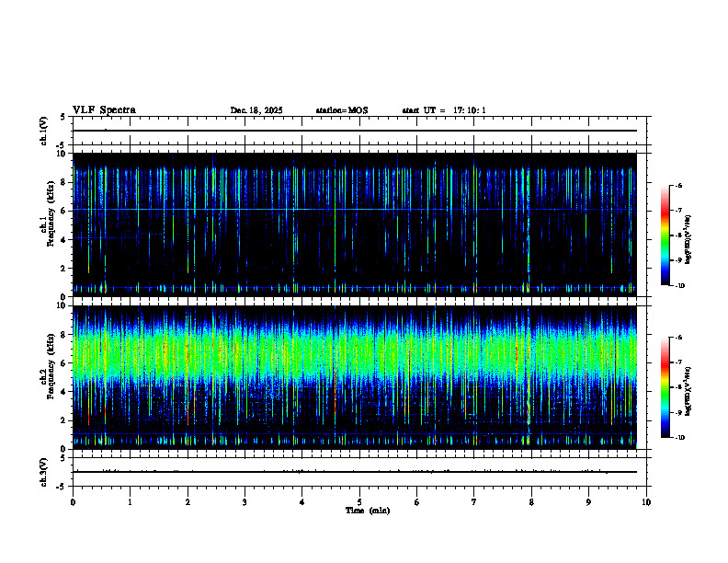Click the 'ch.1(V)' axis label at top

[43, 131]
